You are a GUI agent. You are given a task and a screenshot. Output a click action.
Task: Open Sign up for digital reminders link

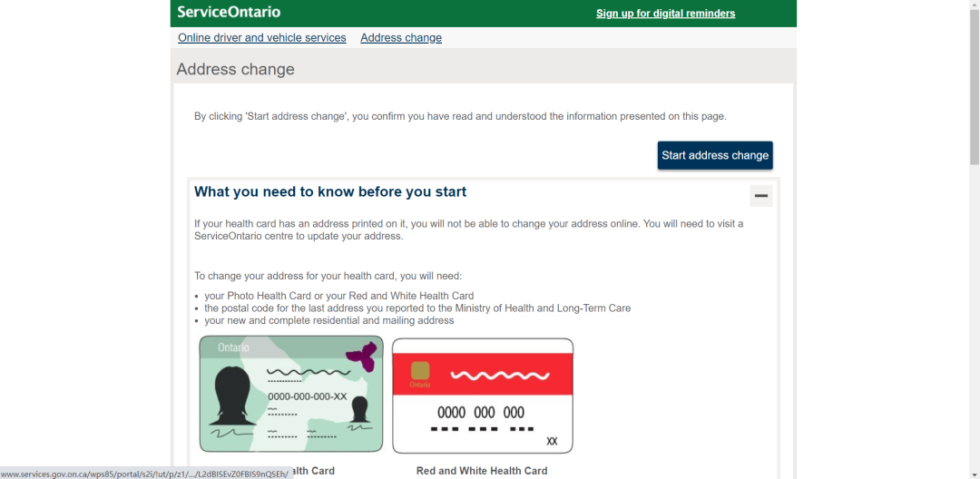coord(666,13)
